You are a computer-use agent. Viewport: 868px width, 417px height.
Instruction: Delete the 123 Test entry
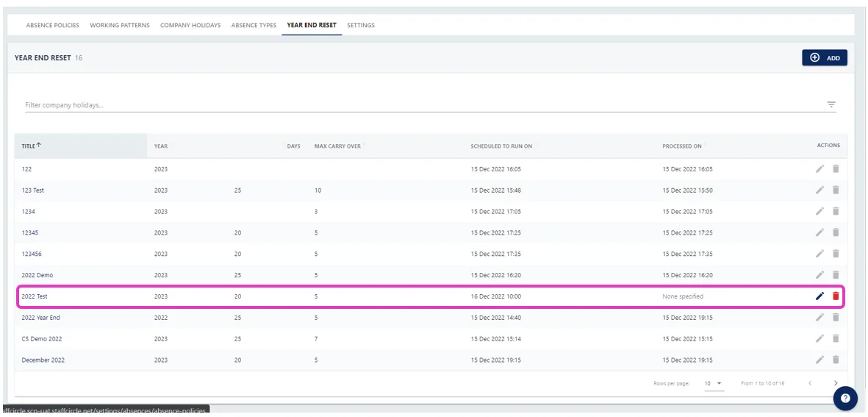pos(836,190)
